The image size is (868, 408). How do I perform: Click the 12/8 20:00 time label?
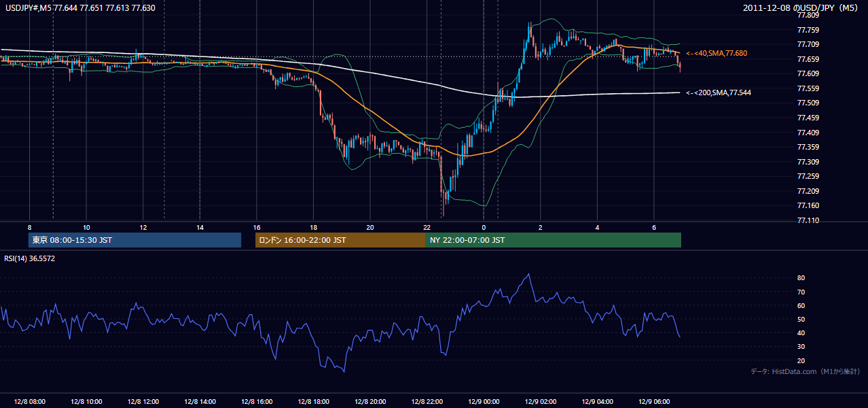pyautogui.click(x=370, y=402)
